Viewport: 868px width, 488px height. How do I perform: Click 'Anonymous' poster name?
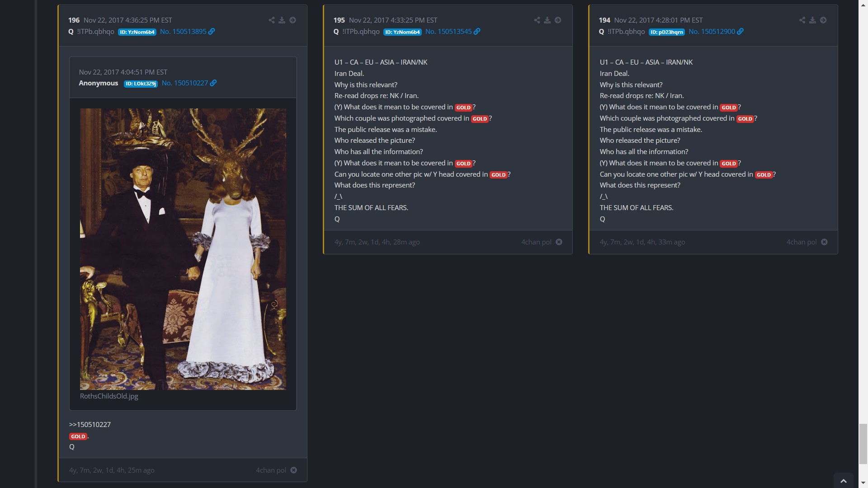click(99, 83)
